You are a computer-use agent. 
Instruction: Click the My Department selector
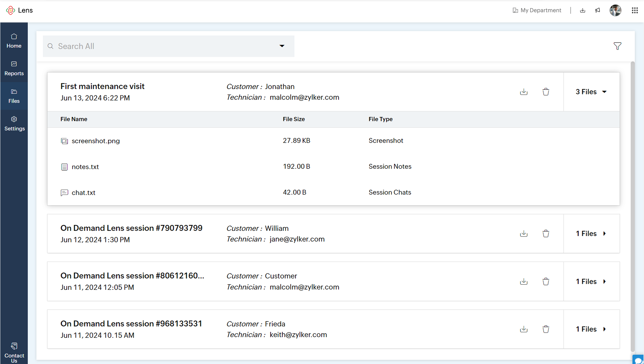537,10
